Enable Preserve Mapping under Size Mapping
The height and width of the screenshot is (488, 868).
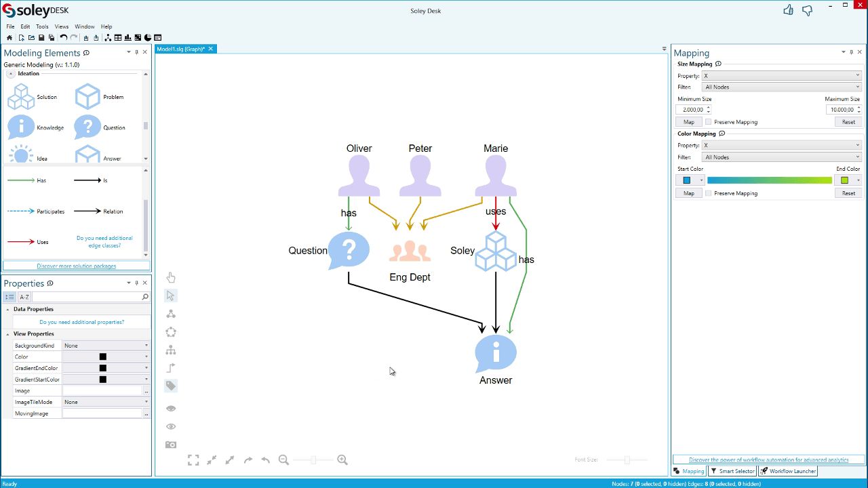(x=709, y=121)
